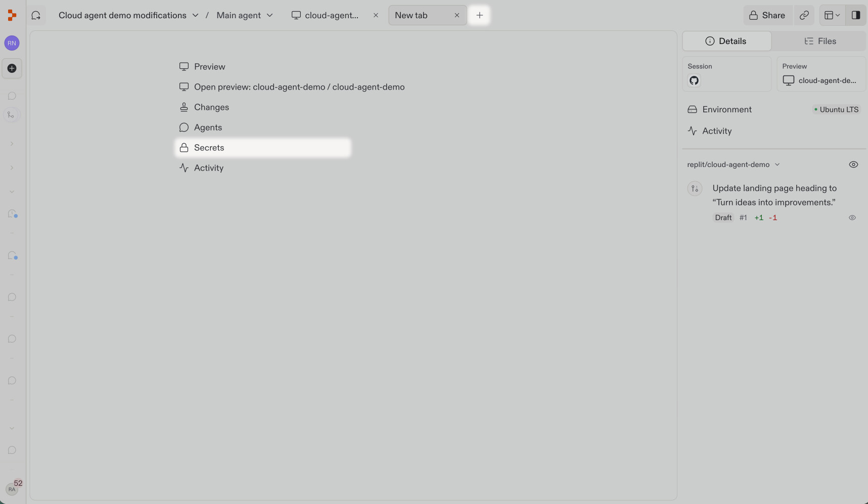Switch to the Details tab
868x504 pixels.
[726, 41]
